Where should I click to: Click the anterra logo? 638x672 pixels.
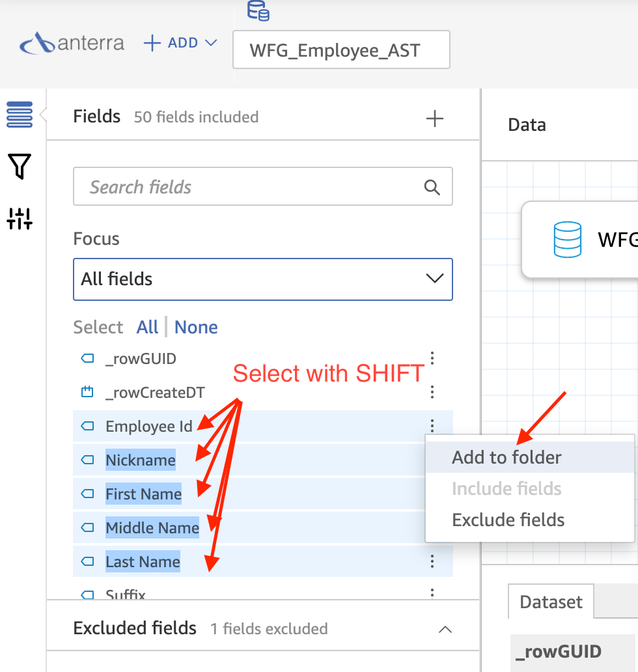[72, 43]
